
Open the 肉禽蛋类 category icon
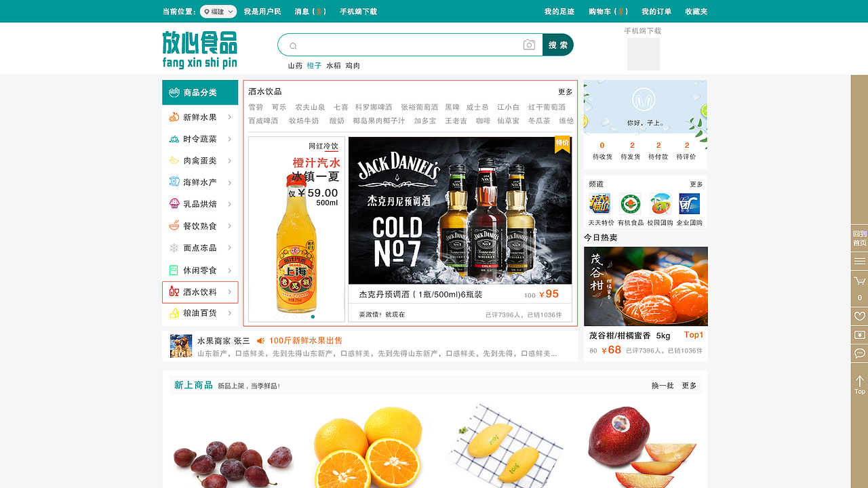[174, 161]
